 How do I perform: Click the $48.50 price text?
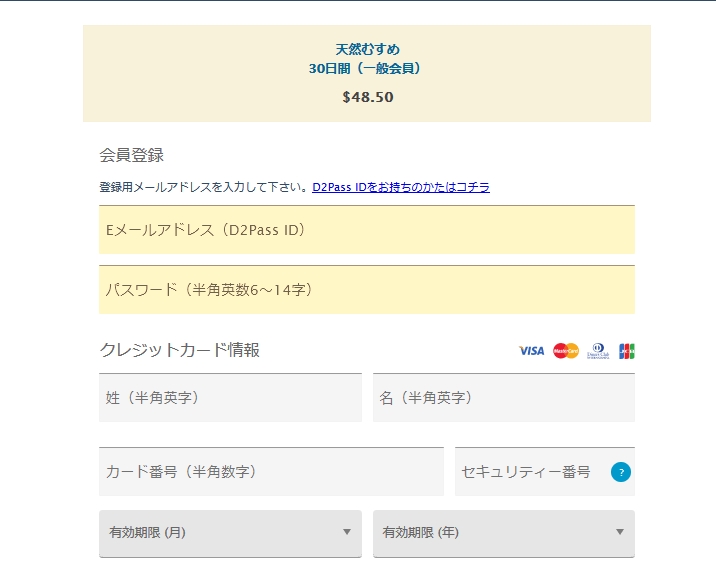(x=367, y=97)
